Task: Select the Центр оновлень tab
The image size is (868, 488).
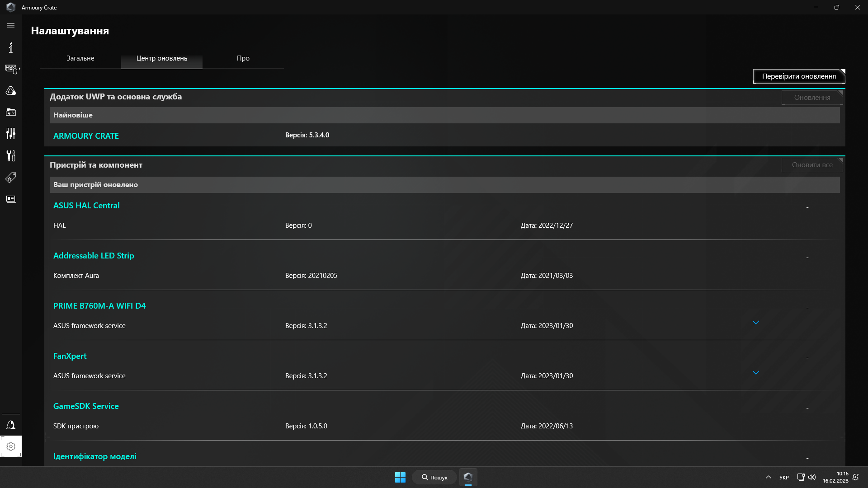Action: click(162, 58)
